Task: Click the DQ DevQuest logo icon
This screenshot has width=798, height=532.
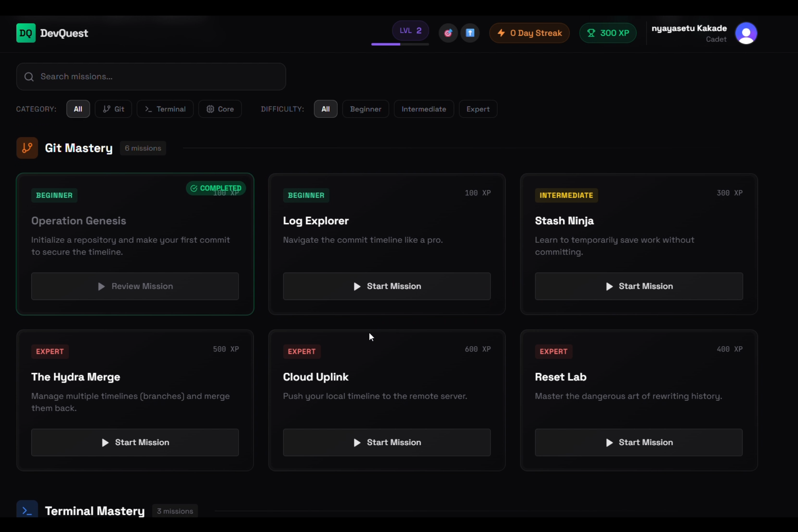Action: coord(26,33)
